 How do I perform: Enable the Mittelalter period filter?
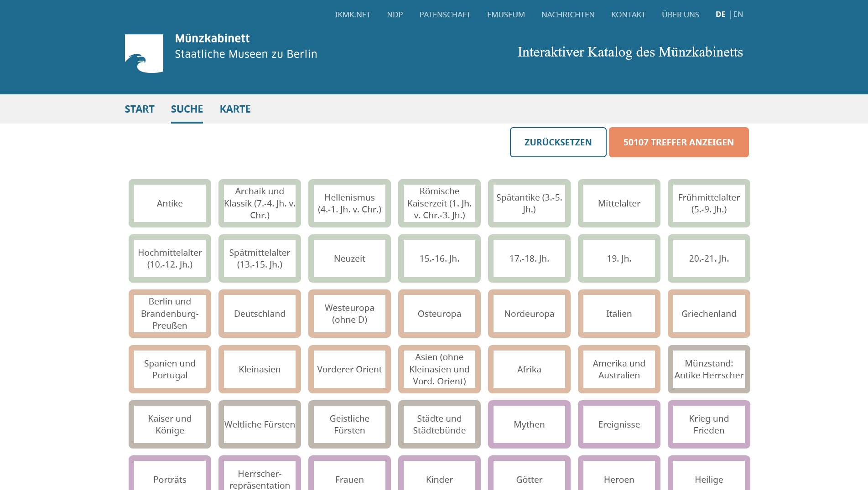tap(619, 203)
